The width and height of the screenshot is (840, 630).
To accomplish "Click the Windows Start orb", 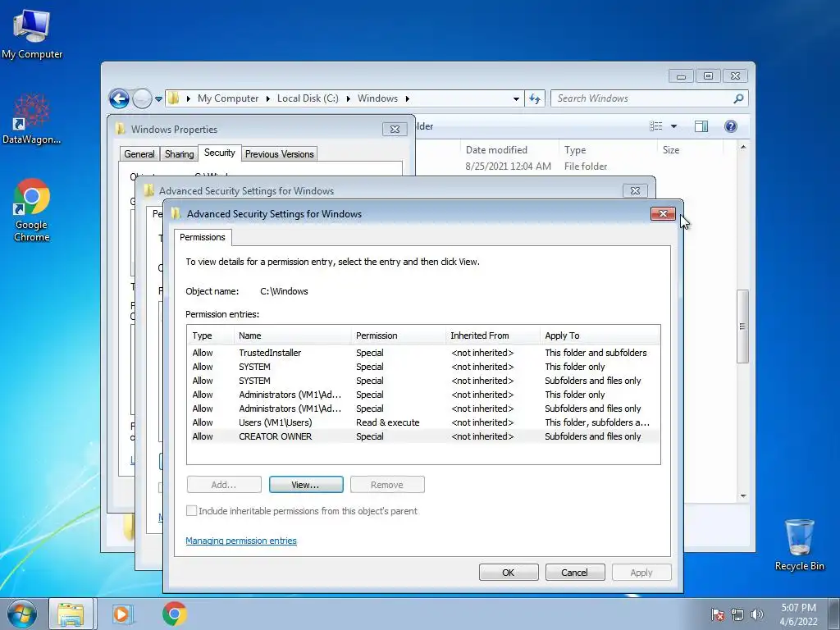I will tap(21, 614).
